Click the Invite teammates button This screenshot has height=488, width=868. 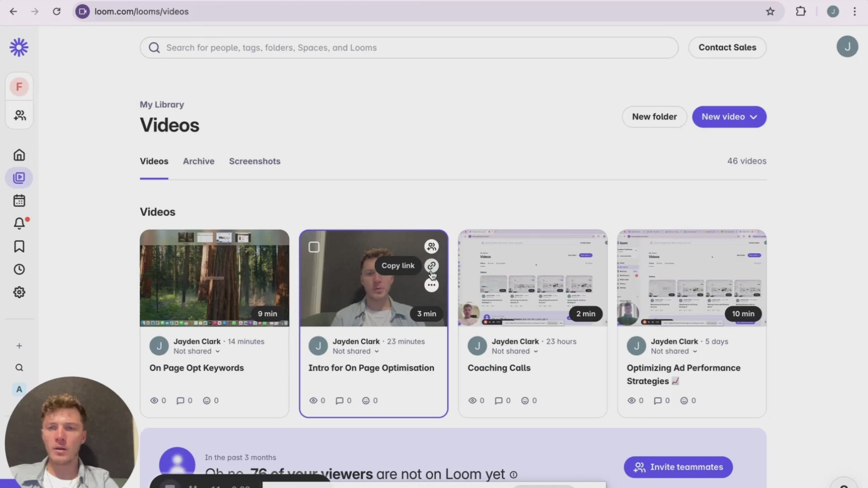[x=678, y=467]
